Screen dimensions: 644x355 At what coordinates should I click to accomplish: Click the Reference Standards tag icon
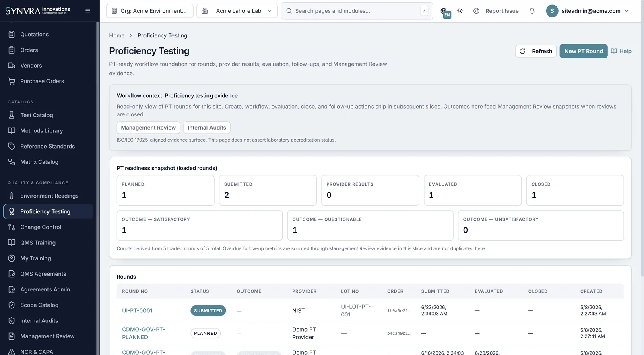tap(12, 147)
